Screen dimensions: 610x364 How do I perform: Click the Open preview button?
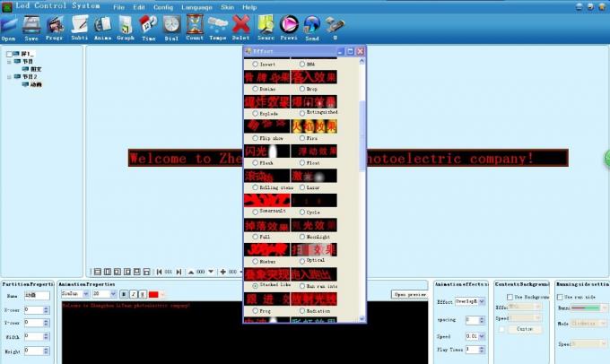tap(410, 293)
